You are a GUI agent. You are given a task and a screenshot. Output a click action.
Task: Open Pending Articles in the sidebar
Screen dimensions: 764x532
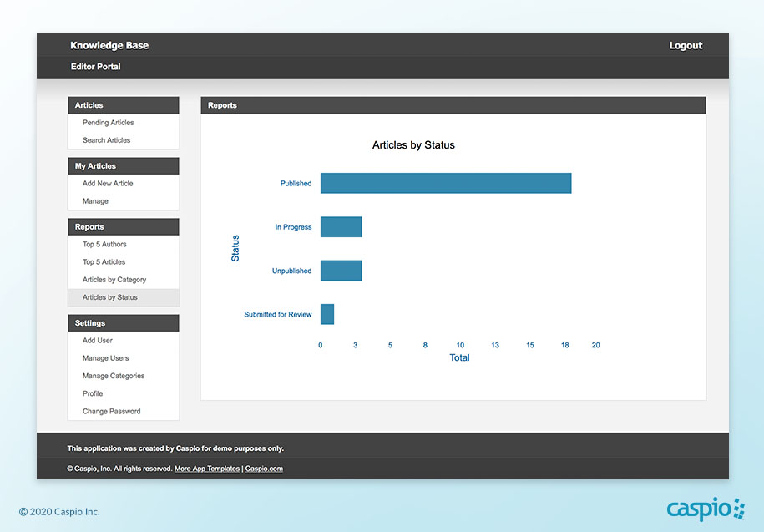pos(108,123)
